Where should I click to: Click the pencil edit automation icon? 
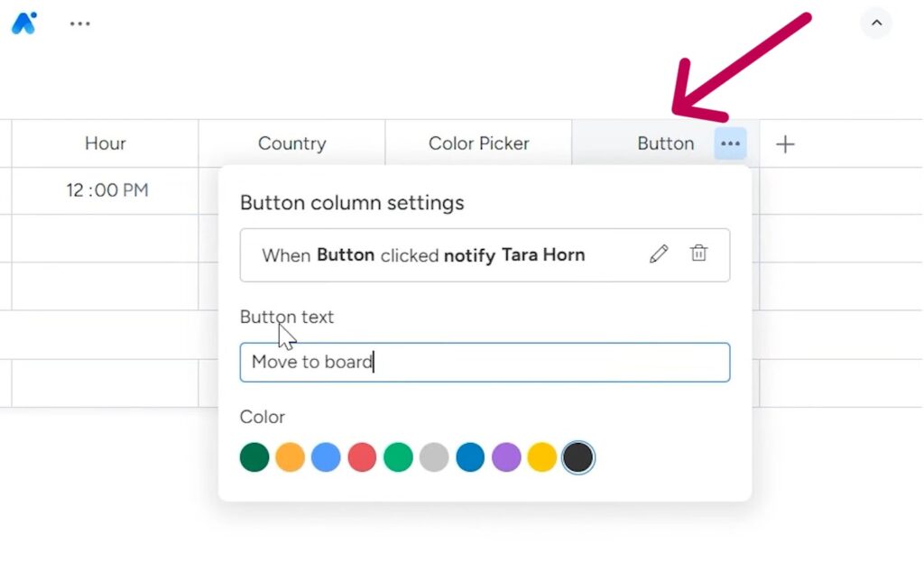659,254
